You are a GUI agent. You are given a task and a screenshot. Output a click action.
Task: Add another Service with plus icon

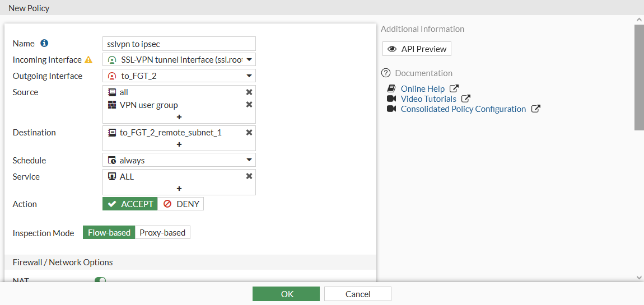[x=179, y=189]
